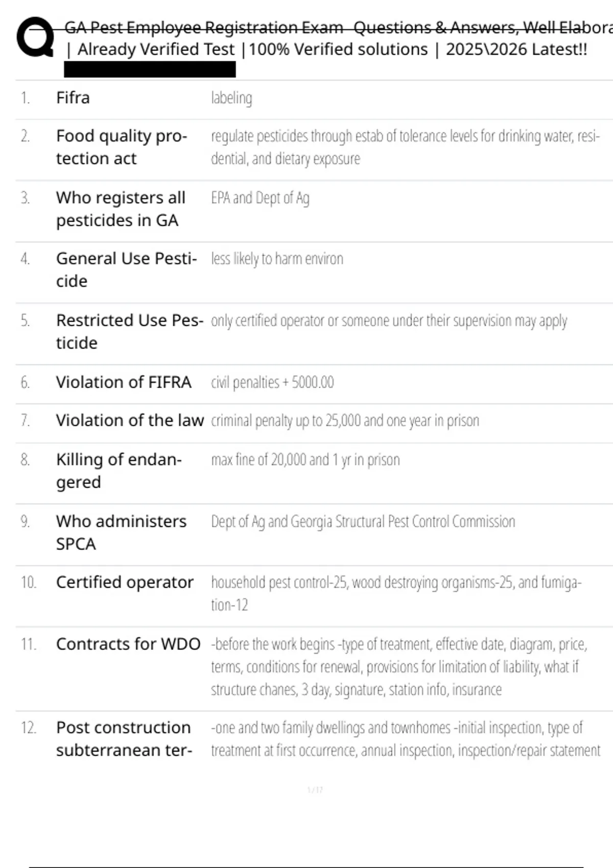Select the 'Fifra' term
Image resolution: width=613 pixels, height=868 pixels.
73,98
